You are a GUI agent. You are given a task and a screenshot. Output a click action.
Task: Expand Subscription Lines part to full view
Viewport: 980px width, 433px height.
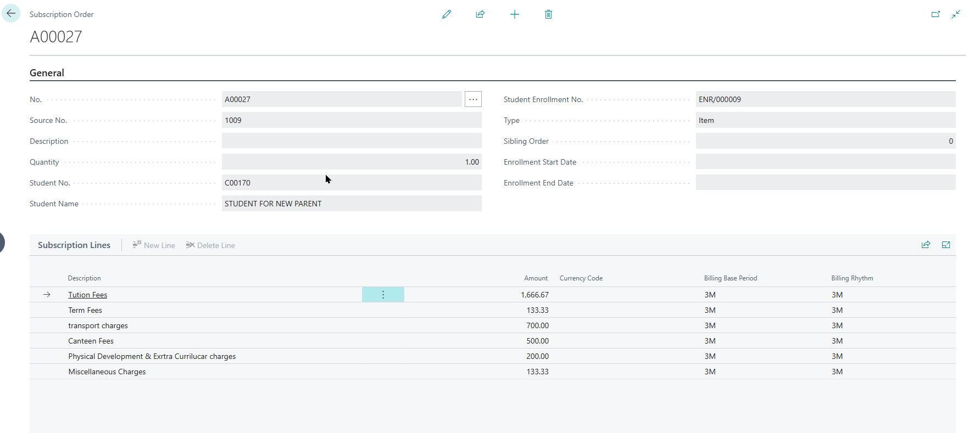pyautogui.click(x=946, y=245)
